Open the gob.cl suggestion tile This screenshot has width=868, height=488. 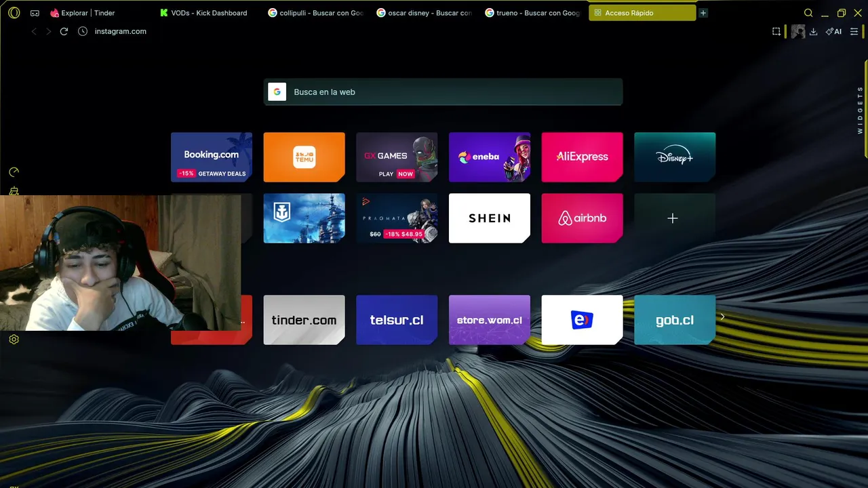(675, 320)
